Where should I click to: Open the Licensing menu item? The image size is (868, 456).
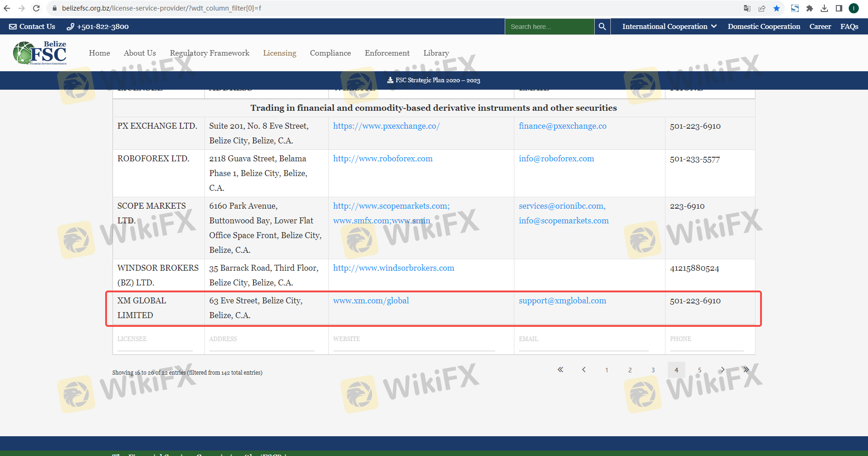(x=279, y=53)
